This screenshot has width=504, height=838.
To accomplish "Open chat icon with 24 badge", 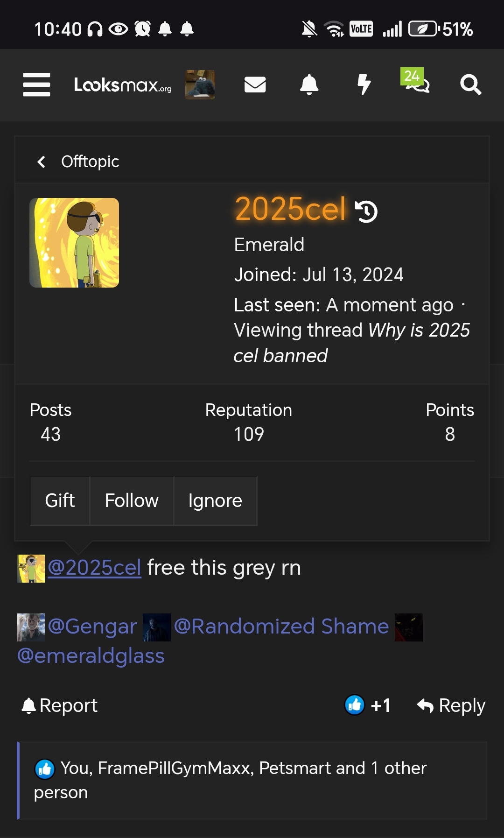I will point(415,81).
